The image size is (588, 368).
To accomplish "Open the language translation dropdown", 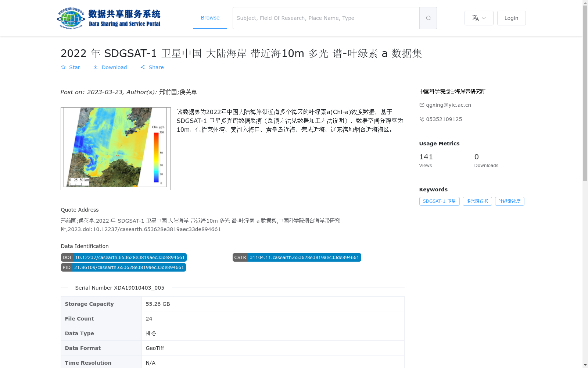I will point(479,18).
